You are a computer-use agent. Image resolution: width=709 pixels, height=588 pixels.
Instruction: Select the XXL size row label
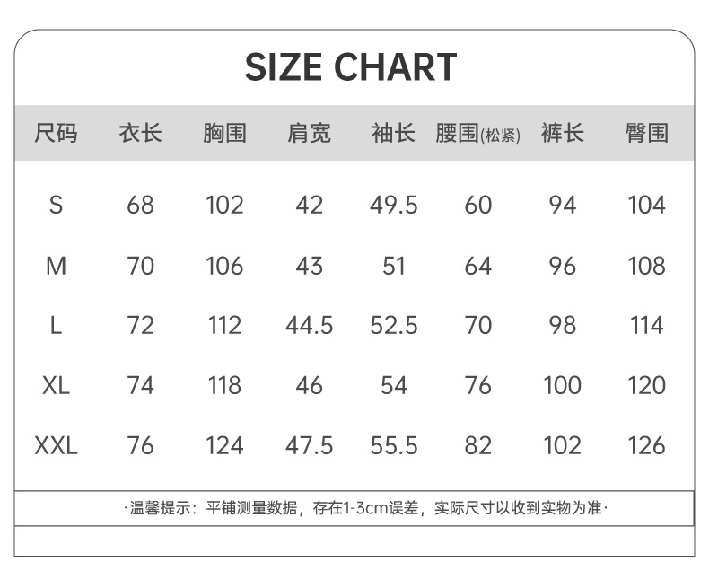56,445
